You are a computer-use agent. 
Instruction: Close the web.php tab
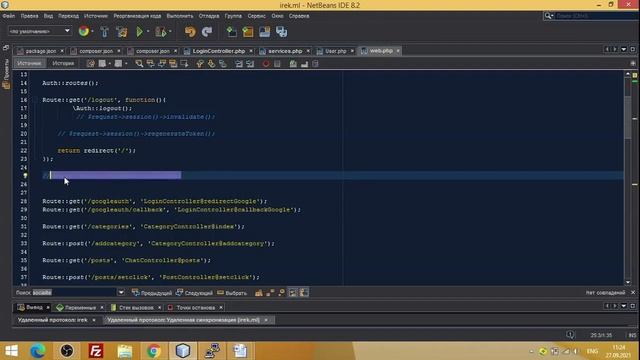(x=398, y=51)
